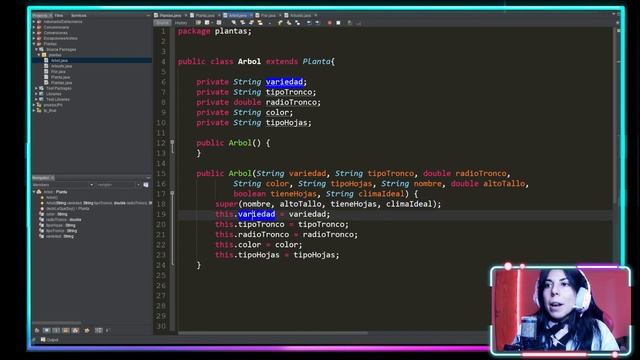Expand the Libraries node

(36, 94)
